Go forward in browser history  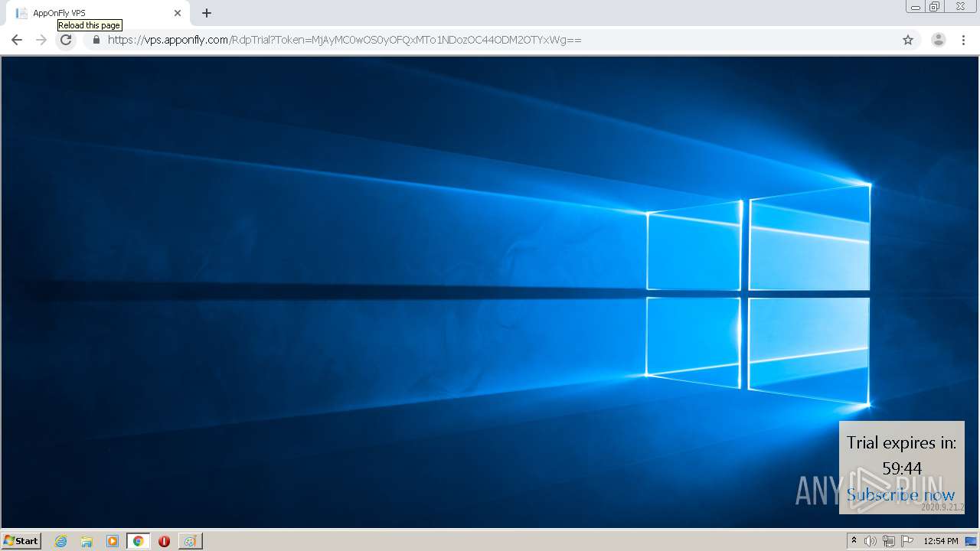tap(41, 40)
